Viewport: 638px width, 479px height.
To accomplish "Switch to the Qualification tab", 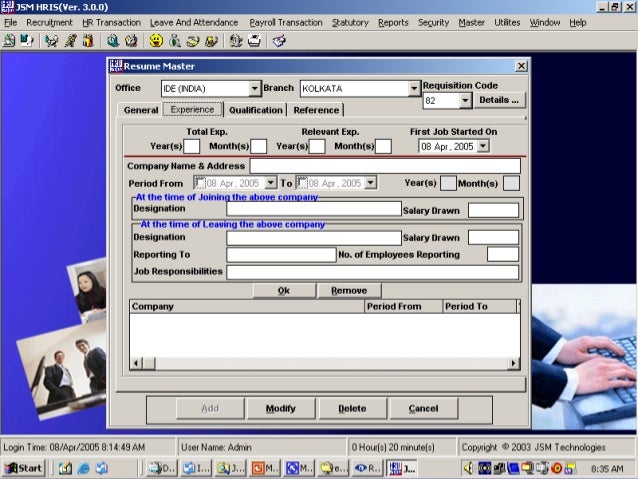I will [256, 110].
